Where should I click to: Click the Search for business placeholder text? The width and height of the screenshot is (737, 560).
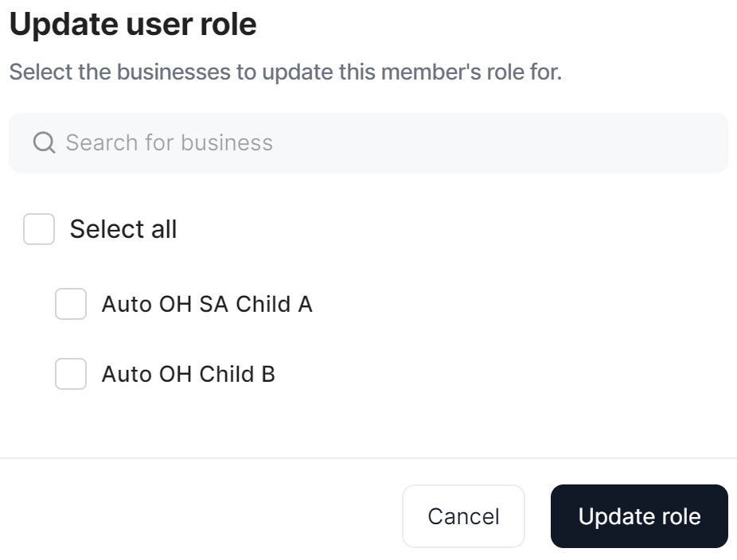pos(169,143)
